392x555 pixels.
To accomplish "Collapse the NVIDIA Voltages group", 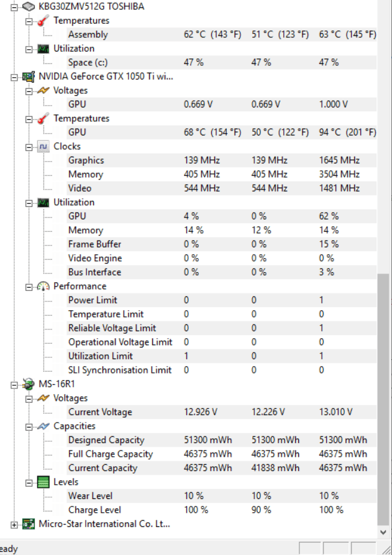I will [x=29, y=91].
